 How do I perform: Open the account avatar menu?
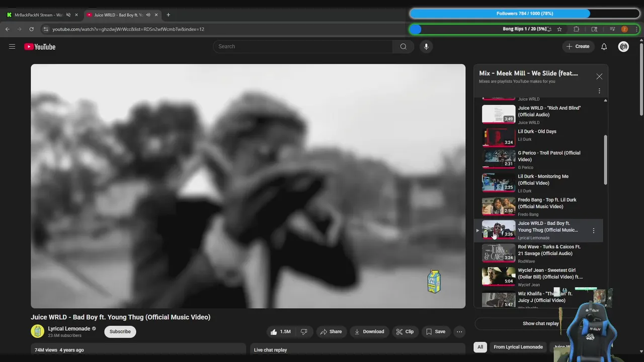coord(623,46)
